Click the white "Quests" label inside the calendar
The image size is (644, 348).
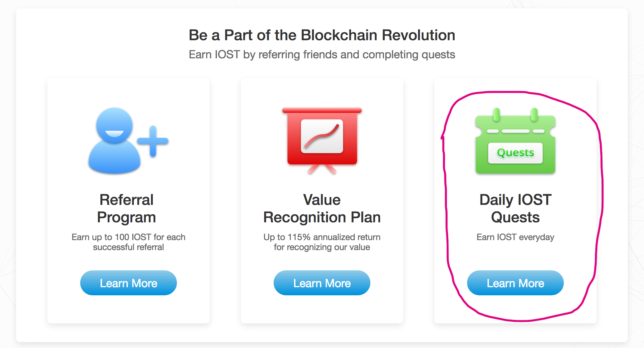pyautogui.click(x=515, y=153)
